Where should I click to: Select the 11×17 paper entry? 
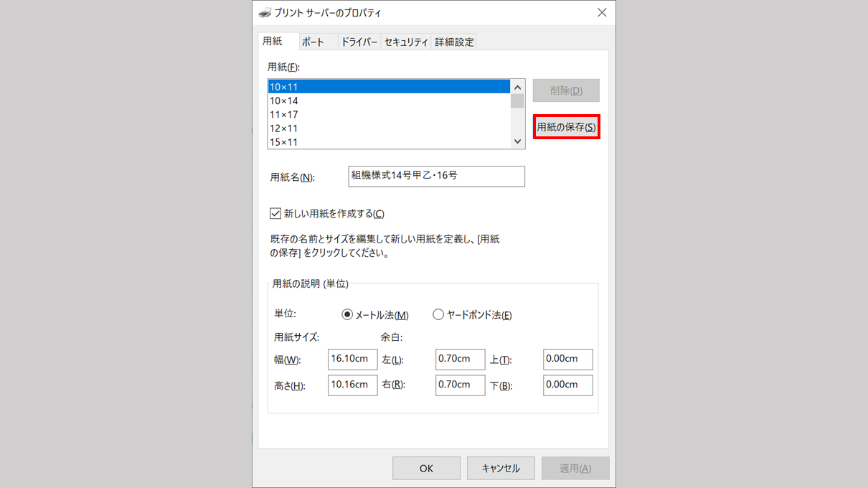[389, 114]
